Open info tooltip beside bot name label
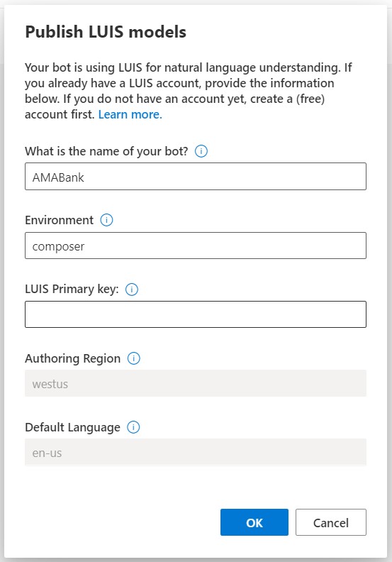Screen dimensions: 392x562 [201, 151]
